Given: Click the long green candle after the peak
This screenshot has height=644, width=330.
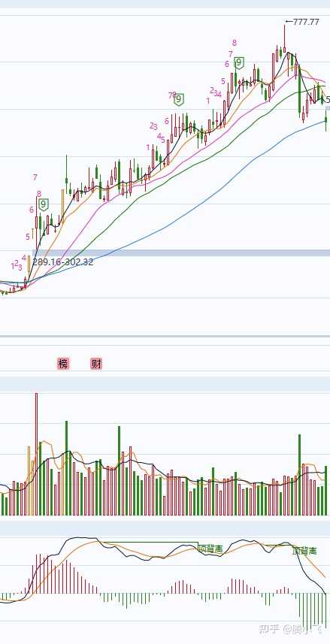Looking at the screenshot, I should (x=300, y=89).
